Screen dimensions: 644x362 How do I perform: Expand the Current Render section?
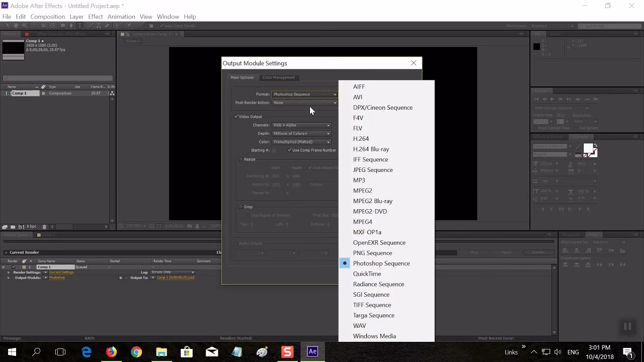point(6,252)
